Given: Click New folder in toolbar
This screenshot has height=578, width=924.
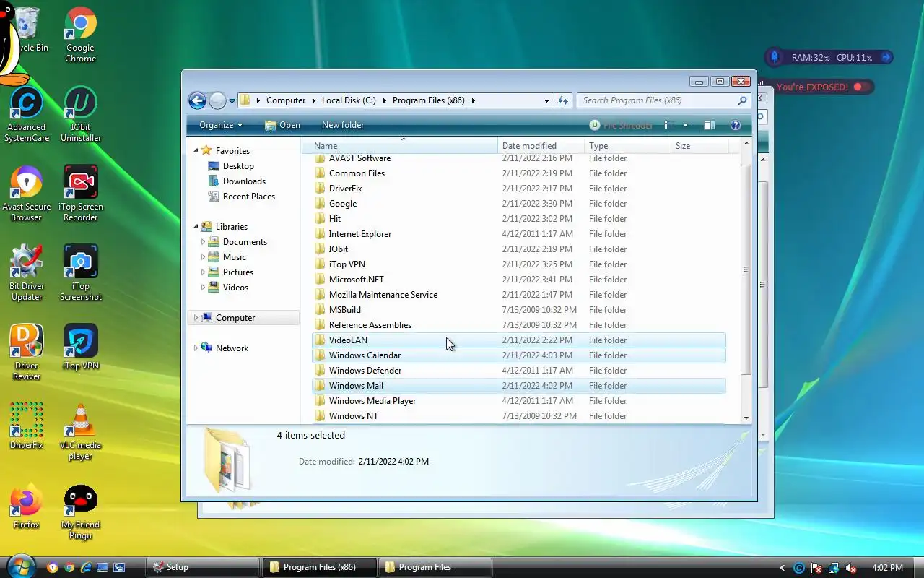Looking at the screenshot, I should [x=343, y=125].
